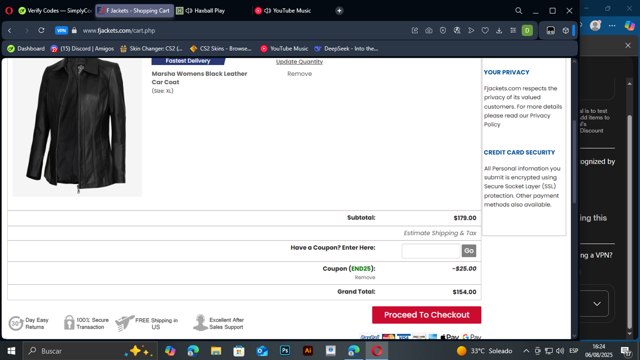This screenshot has height=360, width=640.
Task: Open a new browser tab
Action: pos(339,11)
